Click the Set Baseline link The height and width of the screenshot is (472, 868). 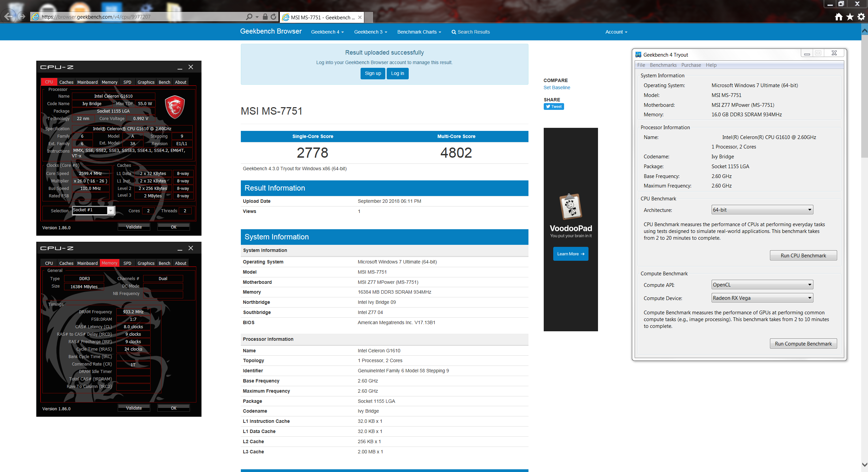557,87
